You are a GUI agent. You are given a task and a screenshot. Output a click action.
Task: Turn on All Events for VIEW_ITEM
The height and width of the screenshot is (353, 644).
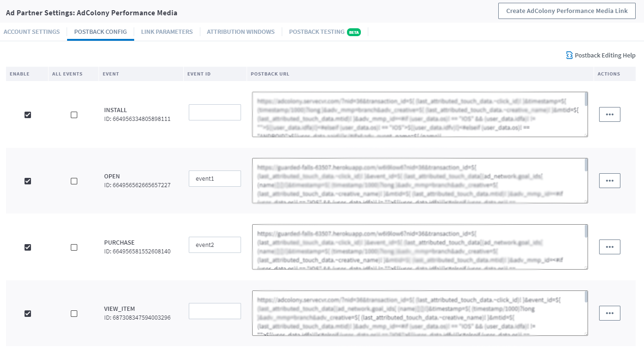(x=74, y=314)
